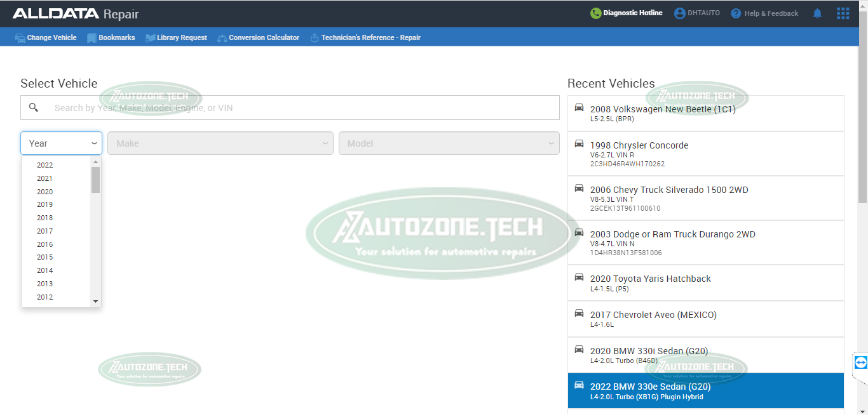This screenshot has height=417, width=868.
Task: Open Change Vehicle in the toolbar
Action: click(46, 37)
